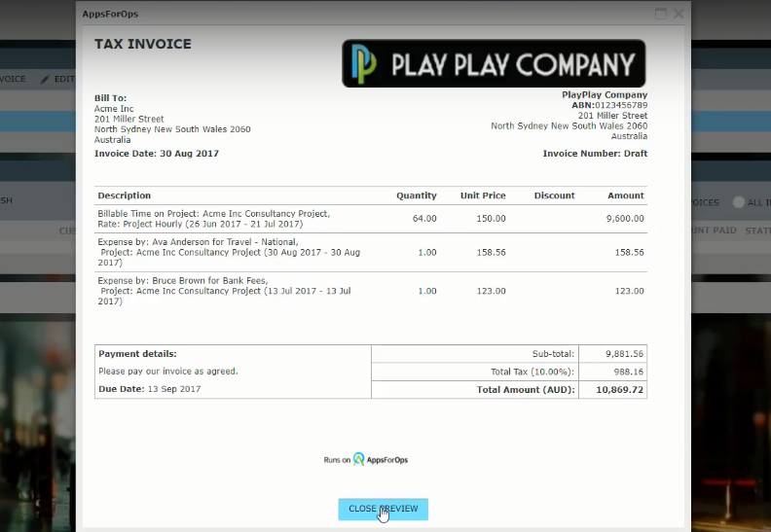This screenshot has height=532, width=771.
Task: Click the Bill To name Acme Inc
Action: pyautogui.click(x=114, y=109)
